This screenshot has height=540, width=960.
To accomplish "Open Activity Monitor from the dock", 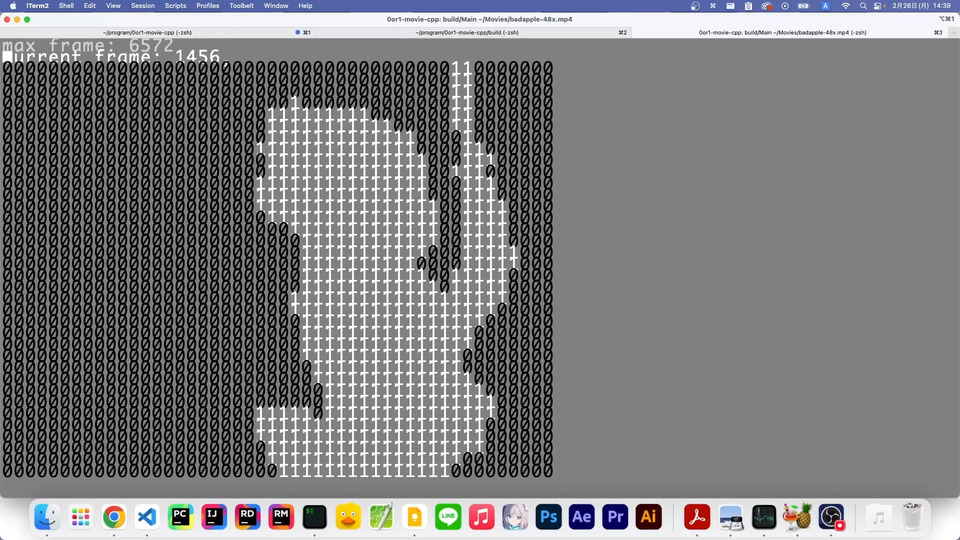I will pos(763,517).
